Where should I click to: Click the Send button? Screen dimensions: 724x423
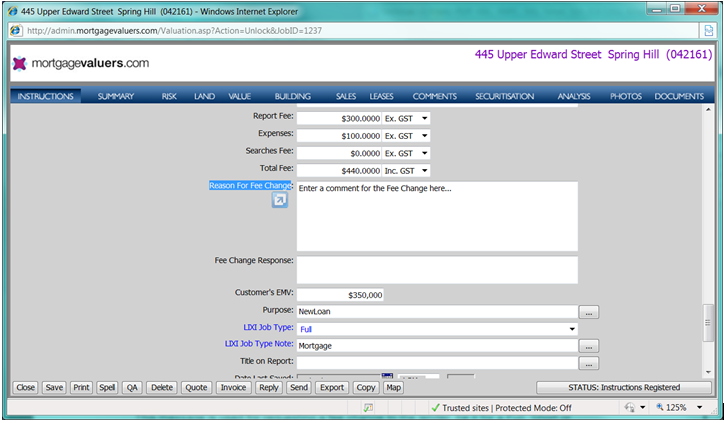(299, 387)
